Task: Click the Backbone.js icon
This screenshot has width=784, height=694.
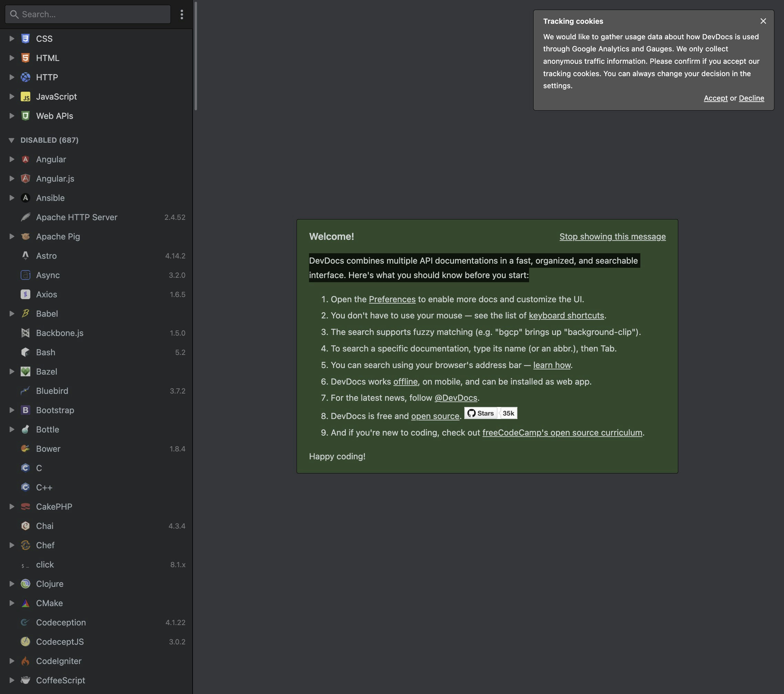Action: pos(25,333)
